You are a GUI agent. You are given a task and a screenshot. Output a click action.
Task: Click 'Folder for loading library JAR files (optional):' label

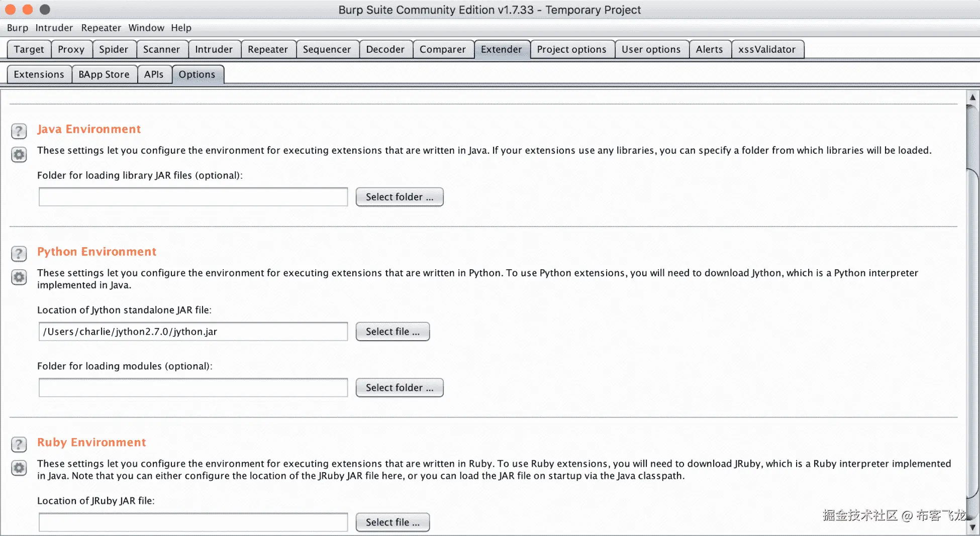click(x=140, y=175)
